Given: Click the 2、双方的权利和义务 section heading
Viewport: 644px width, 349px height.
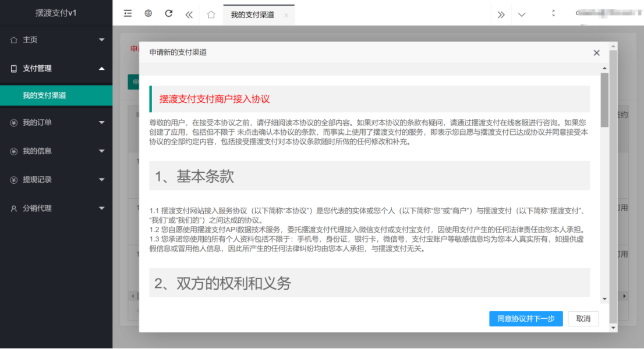Looking at the screenshot, I should pos(222,283).
